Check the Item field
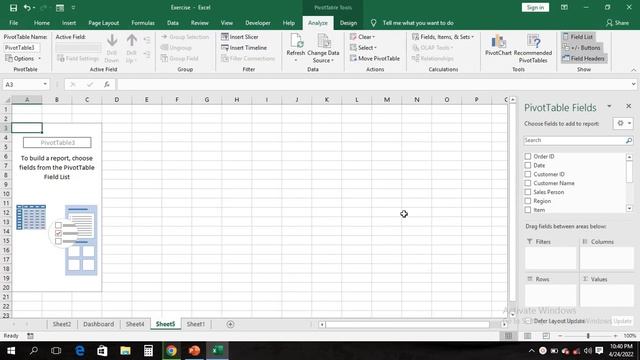The height and width of the screenshot is (360, 640). click(x=528, y=210)
